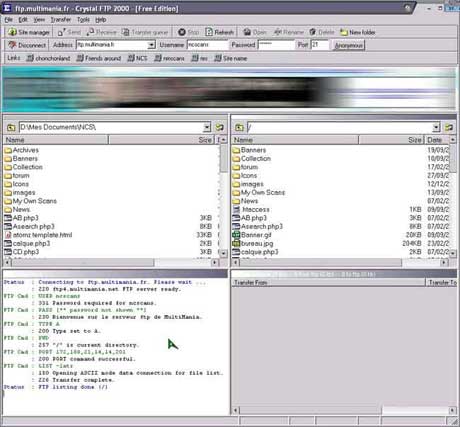
Task: Expand the Address dropdown list
Action: pos(151,45)
